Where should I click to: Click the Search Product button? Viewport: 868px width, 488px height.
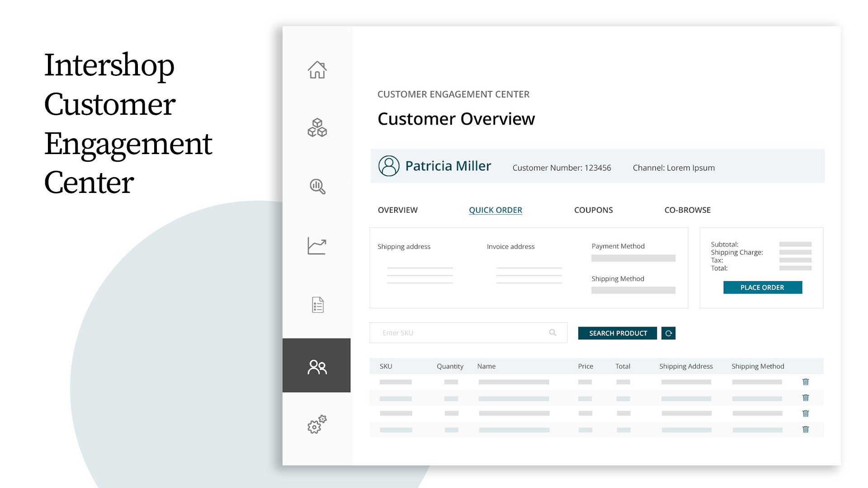618,333
